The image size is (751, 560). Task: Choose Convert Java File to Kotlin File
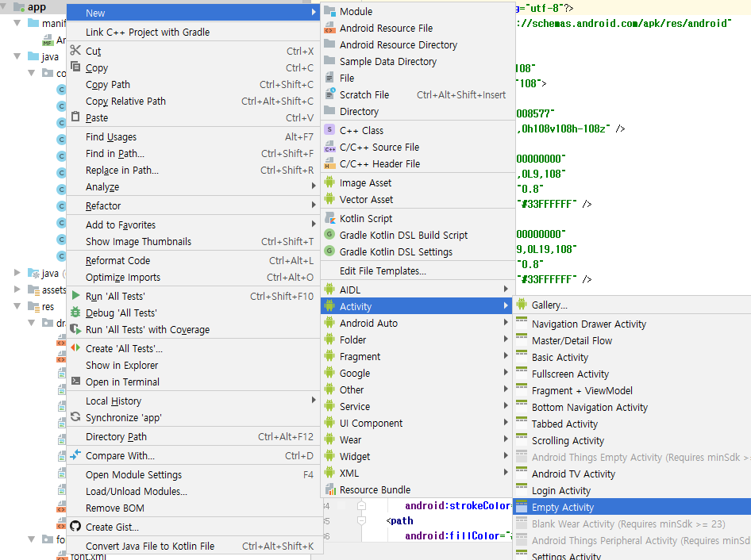(193, 547)
